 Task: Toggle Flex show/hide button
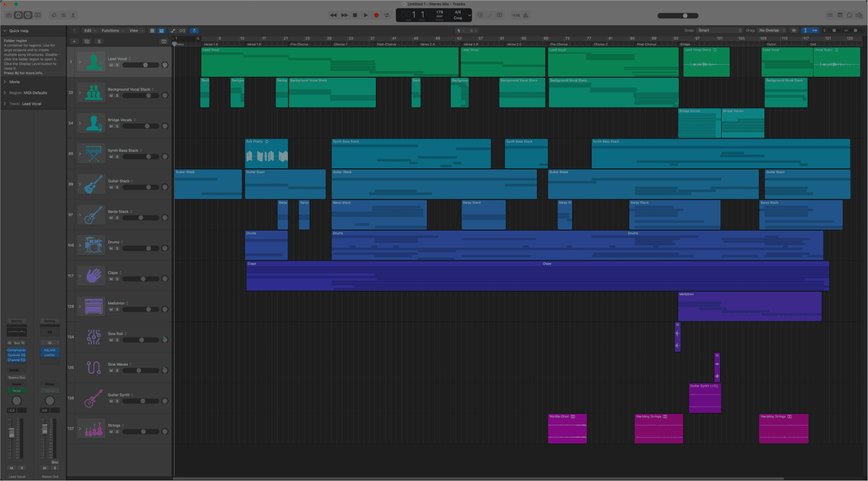pos(182,31)
